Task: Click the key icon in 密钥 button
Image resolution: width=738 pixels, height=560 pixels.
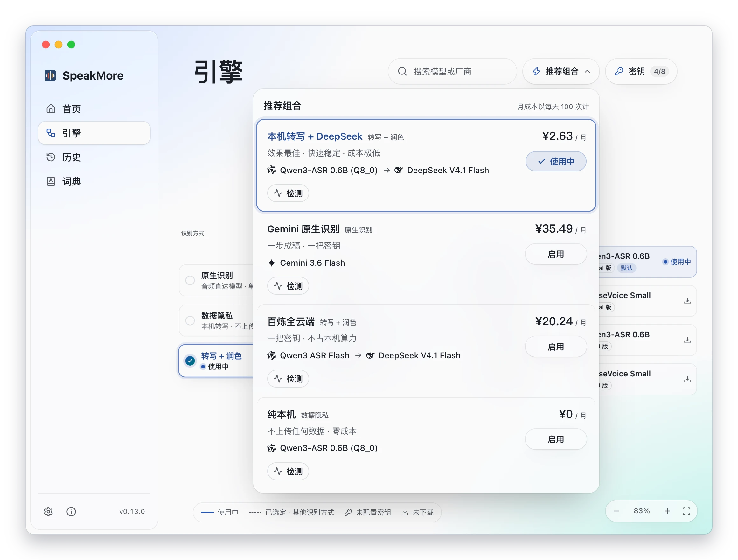Action: coord(619,71)
